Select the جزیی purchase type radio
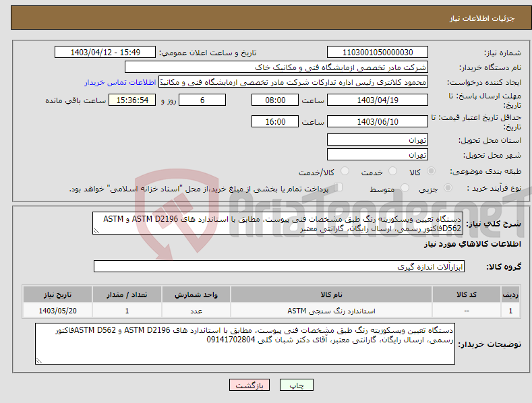This screenshot has width=532, height=403. (x=448, y=187)
